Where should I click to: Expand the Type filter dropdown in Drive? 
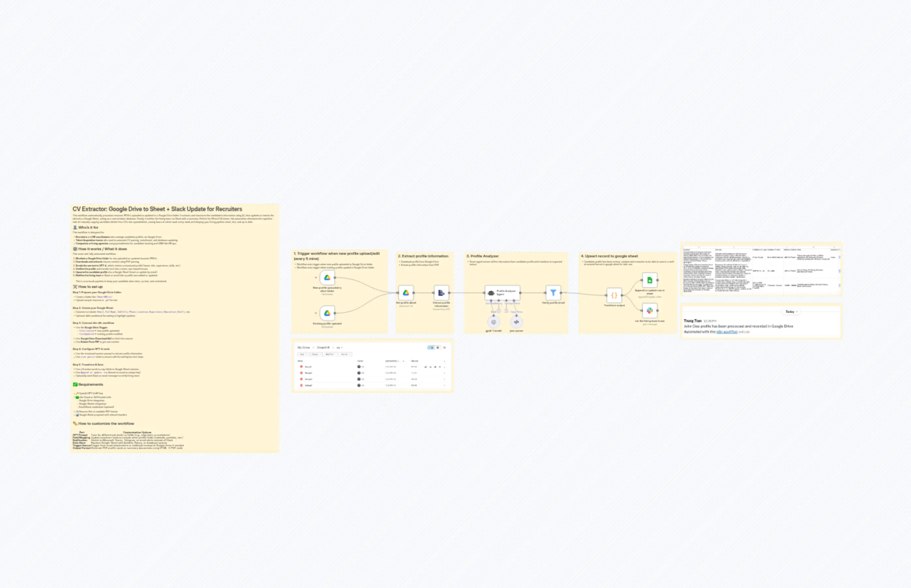(304, 354)
